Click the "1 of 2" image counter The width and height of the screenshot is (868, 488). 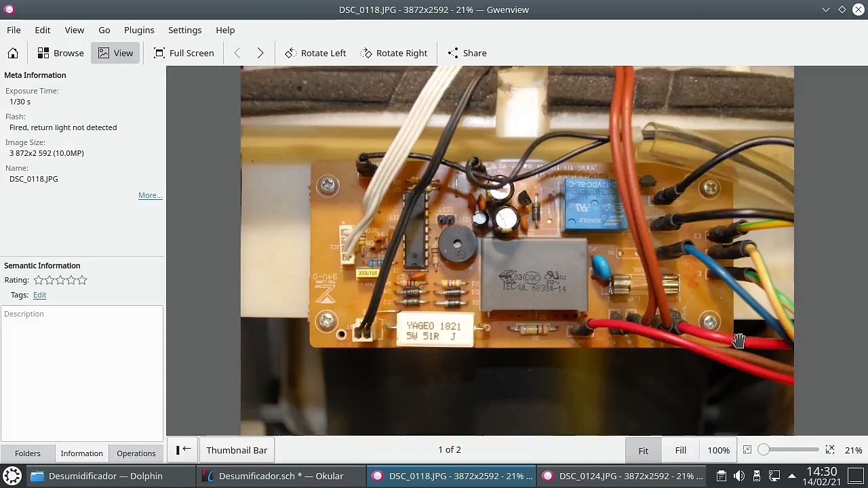(450, 449)
